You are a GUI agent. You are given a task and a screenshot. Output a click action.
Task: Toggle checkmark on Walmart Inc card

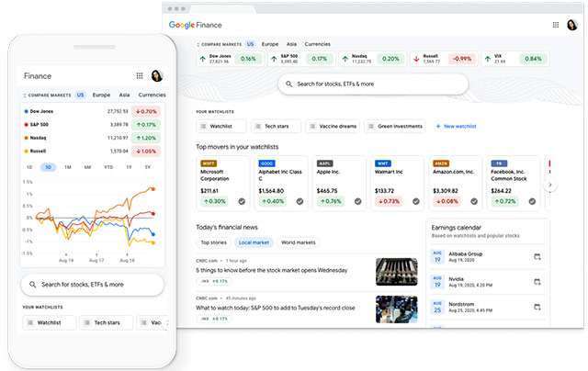point(416,202)
